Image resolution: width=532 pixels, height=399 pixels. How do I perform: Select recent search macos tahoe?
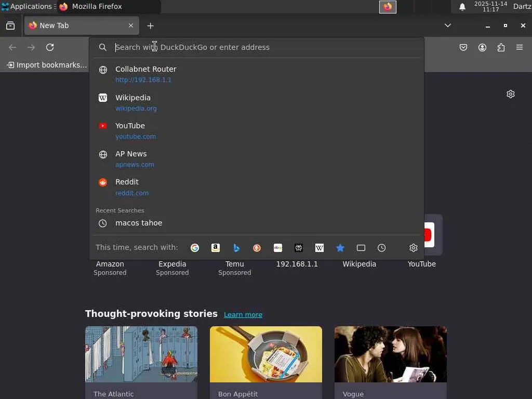257,223
